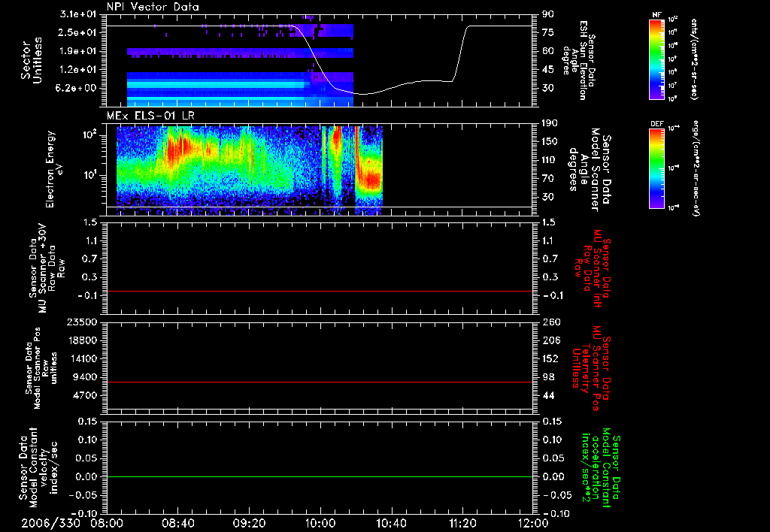The width and height of the screenshot is (770, 532).
Task: Click the Sector Unitless axis label
Action: coord(31,60)
